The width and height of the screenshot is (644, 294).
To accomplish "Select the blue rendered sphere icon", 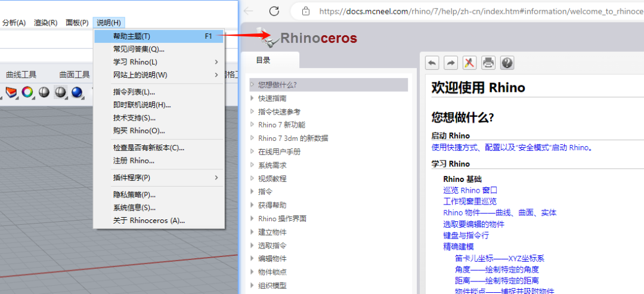I will pyautogui.click(x=77, y=92).
